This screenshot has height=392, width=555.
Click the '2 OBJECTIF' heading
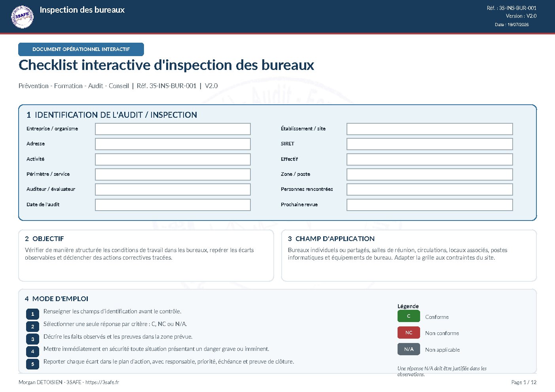pos(44,239)
